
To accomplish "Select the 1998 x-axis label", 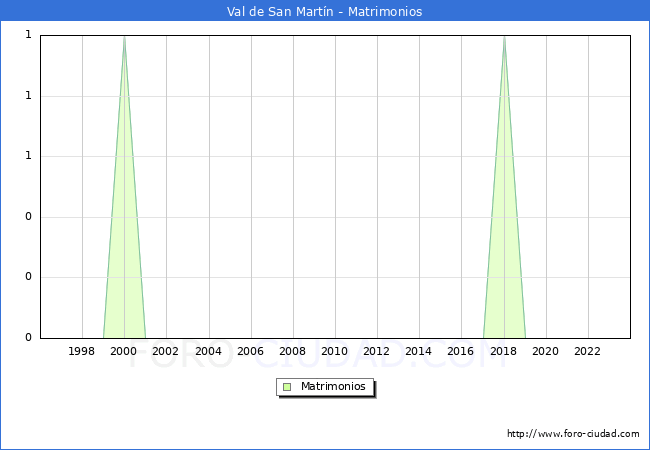I will coord(82,351).
